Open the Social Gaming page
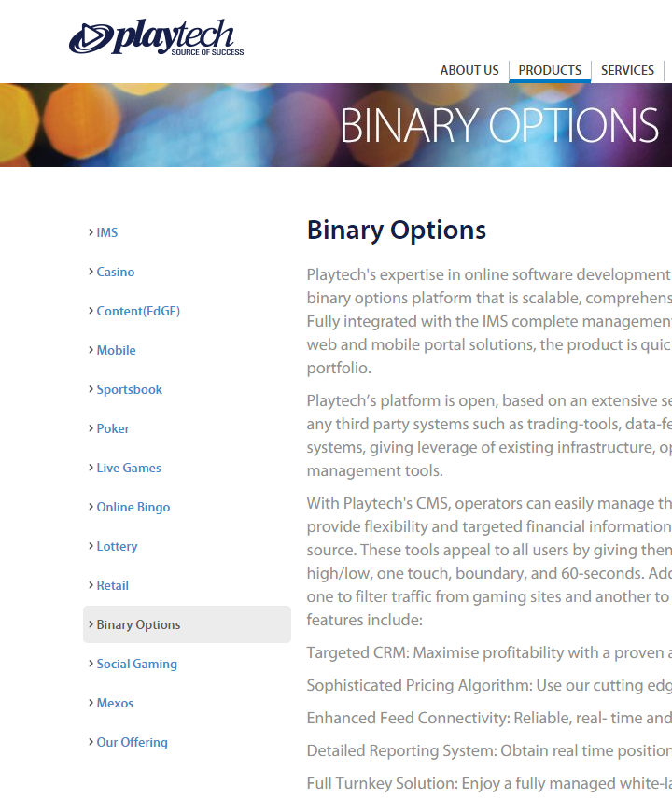672x798 pixels. click(x=137, y=664)
